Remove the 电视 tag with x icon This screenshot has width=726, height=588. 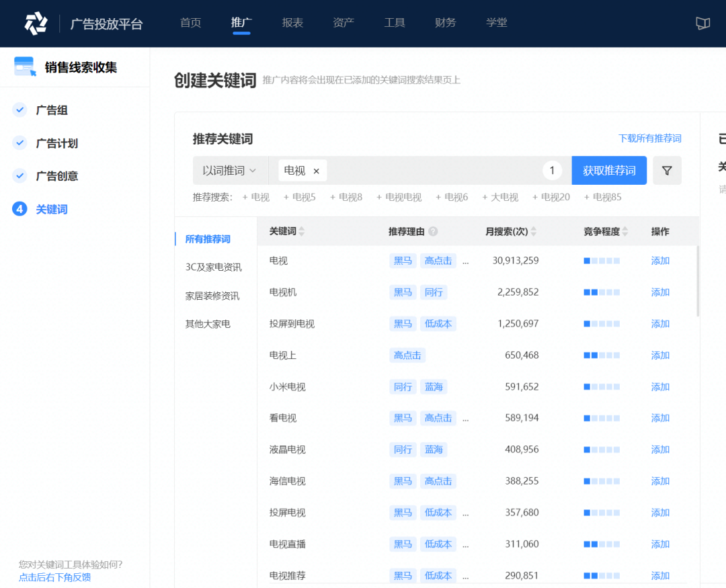[316, 171]
